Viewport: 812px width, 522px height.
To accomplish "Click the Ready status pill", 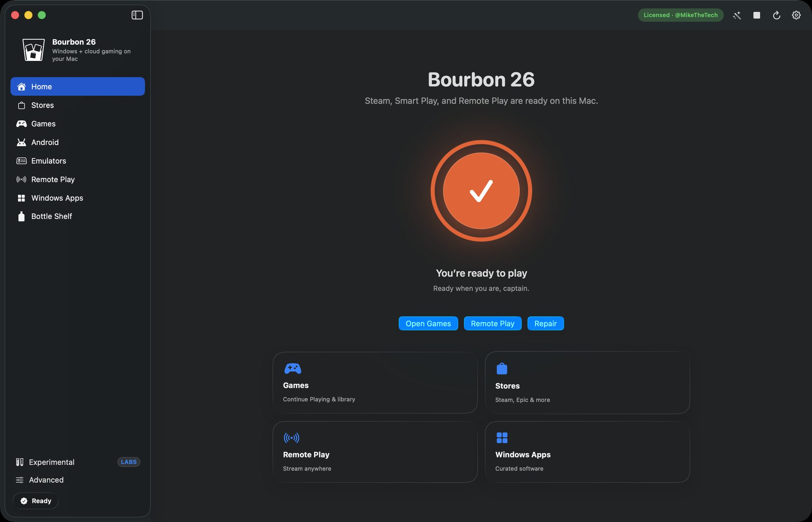I will tap(36, 501).
